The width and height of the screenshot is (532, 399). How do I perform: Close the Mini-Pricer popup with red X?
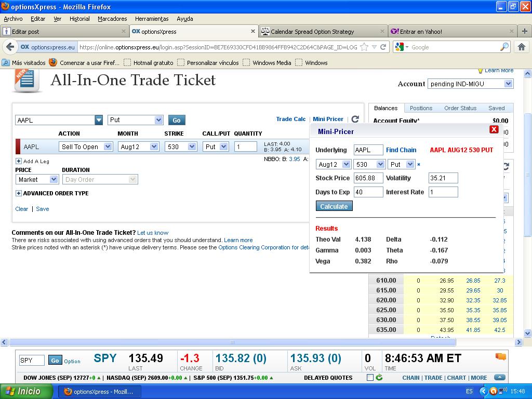(494, 129)
